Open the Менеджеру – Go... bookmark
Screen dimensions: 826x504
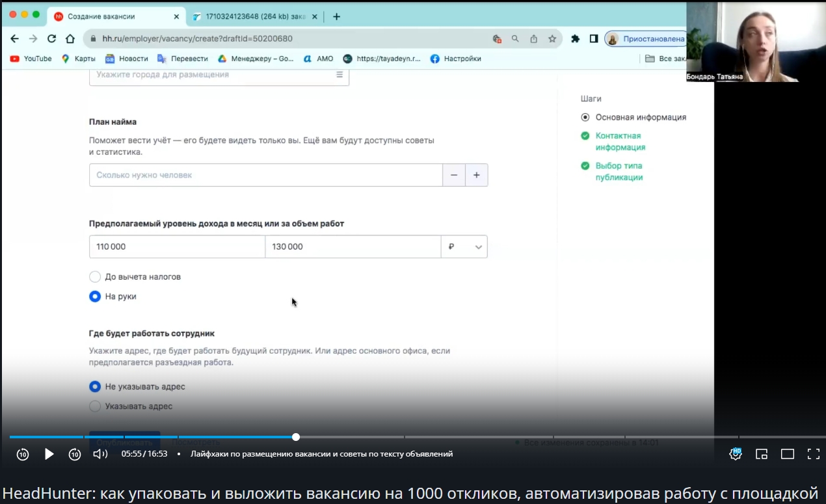[256, 59]
